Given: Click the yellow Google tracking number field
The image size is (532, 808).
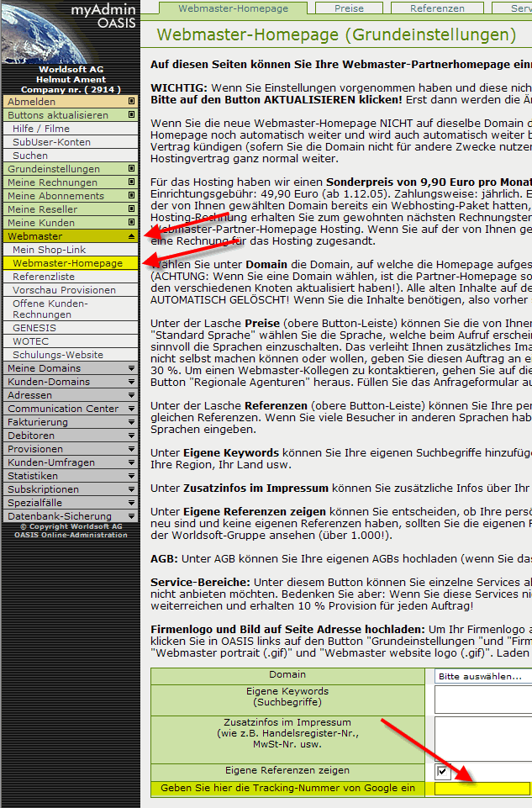Looking at the screenshot, I should 482,789.
